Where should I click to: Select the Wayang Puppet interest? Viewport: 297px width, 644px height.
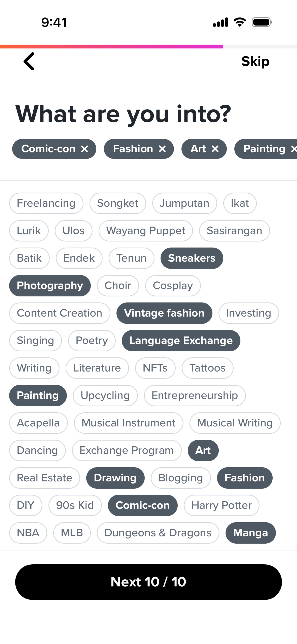click(146, 231)
